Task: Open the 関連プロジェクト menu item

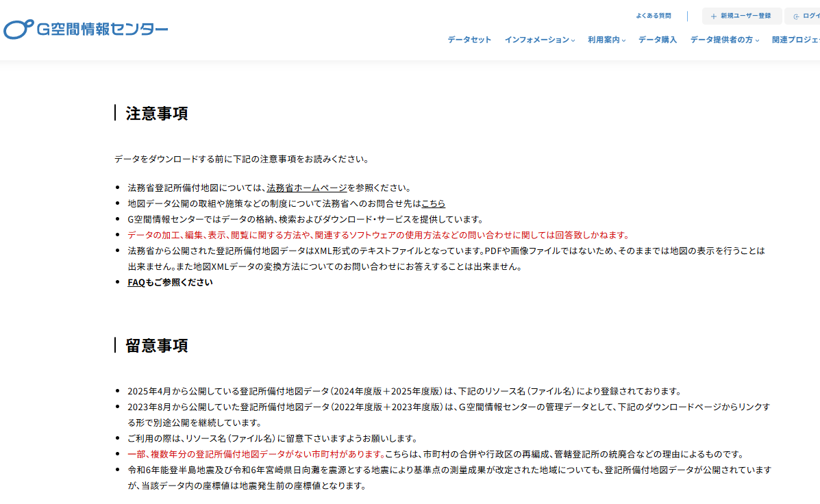Action: click(796, 40)
